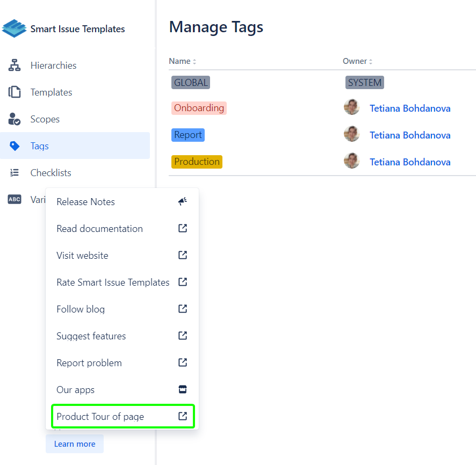The height and width of the screenshot is (465, 476).
Task: Click the external link icon beside Report problem
Action: 183,363
